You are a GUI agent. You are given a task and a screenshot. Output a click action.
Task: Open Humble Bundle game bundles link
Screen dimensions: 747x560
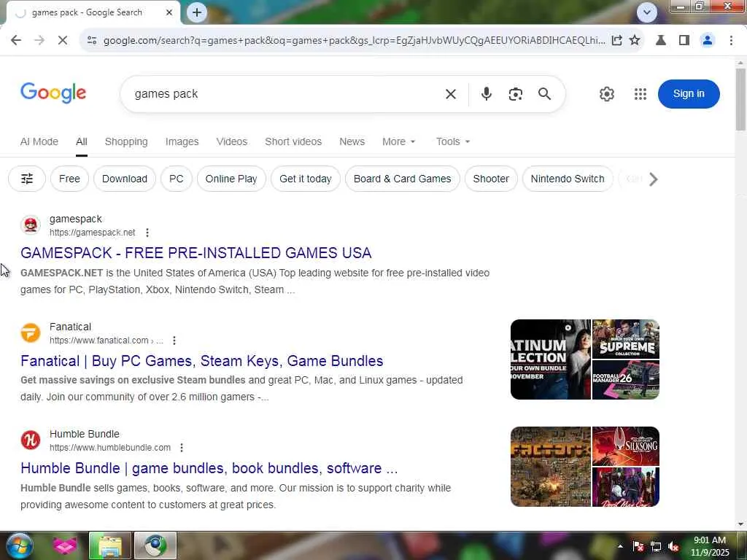(209, 468)
